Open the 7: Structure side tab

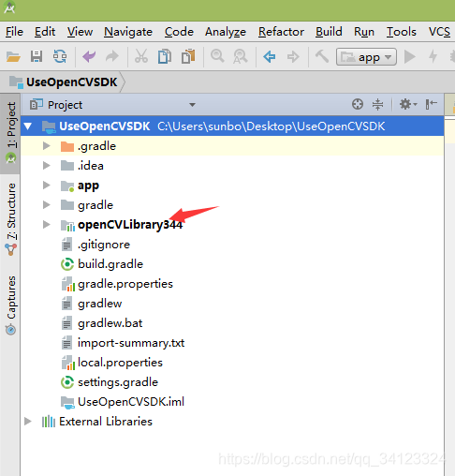pyautogui.click(x=10, y=219)
